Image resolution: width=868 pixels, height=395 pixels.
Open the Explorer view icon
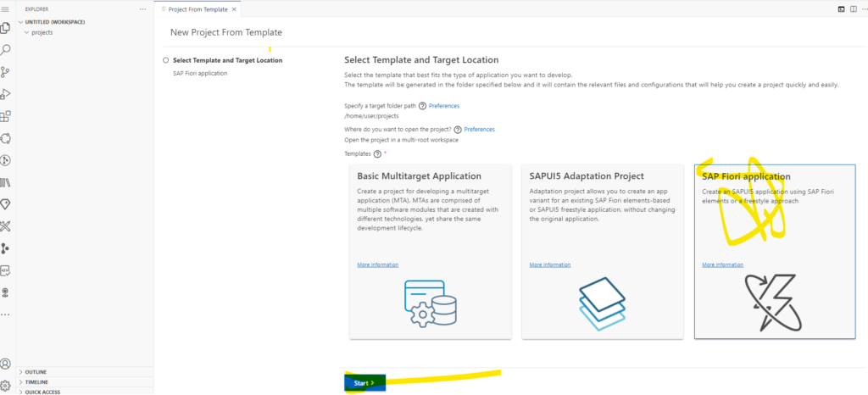6,28
